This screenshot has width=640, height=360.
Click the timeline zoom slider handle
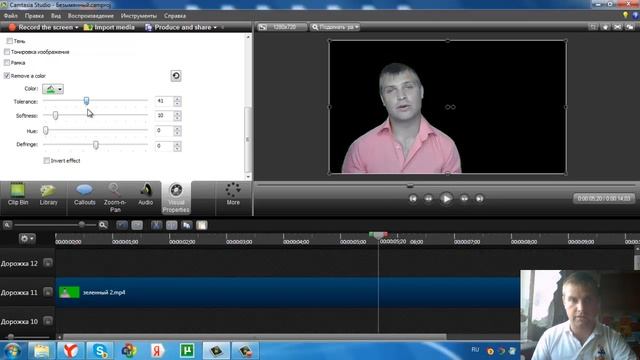pos(82,224)
